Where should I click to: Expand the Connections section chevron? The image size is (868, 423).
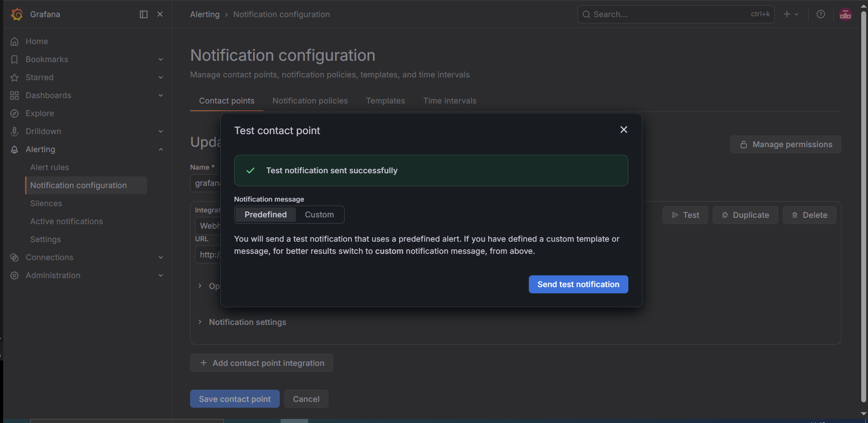click(x=161, y=257)
